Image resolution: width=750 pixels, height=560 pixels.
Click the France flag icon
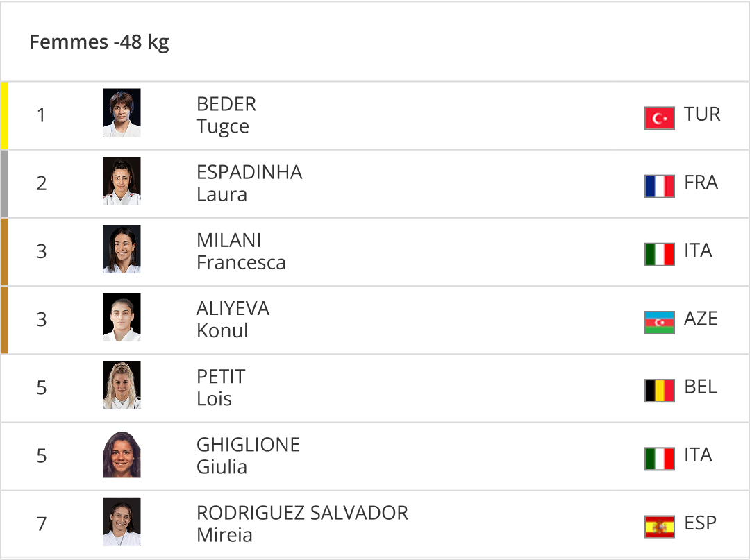[x=659, y=186]
